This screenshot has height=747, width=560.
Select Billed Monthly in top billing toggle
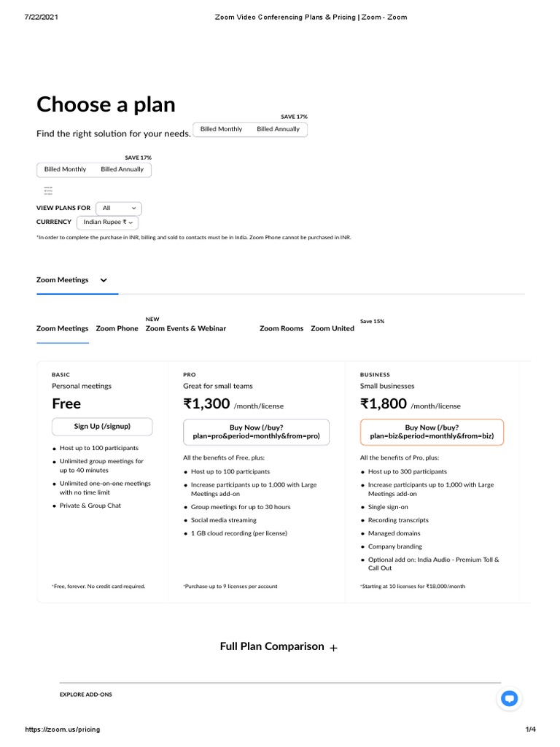[221, 129]
